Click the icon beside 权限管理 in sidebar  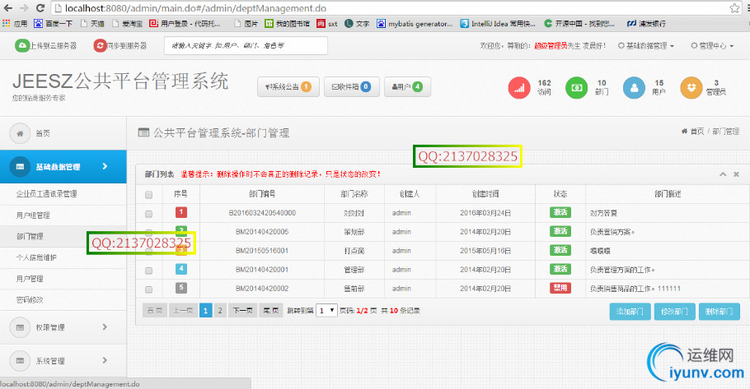[x=20, y=327]
